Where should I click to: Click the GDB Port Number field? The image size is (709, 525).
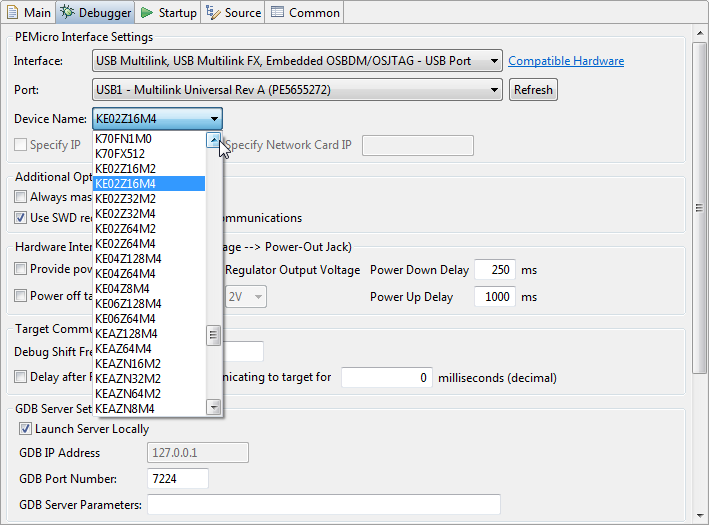(178, 478)
